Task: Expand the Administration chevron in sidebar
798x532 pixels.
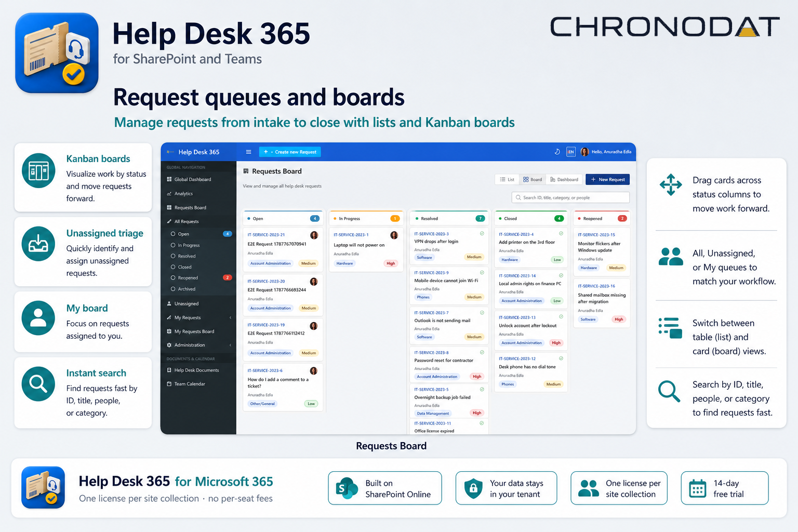Action: pyautogui.click(x=230, y=345)
